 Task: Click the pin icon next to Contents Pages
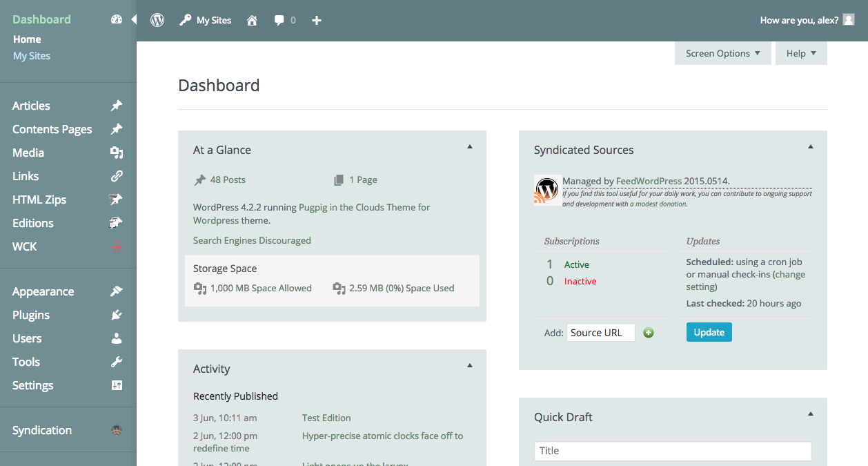[117, 129]
